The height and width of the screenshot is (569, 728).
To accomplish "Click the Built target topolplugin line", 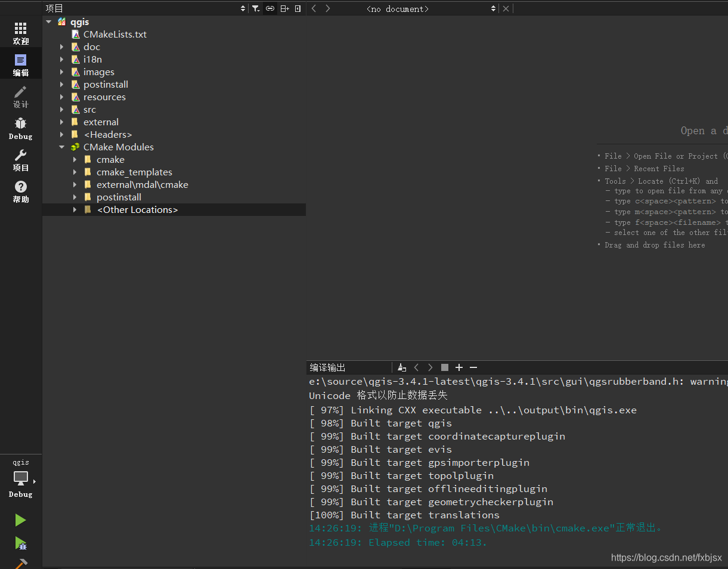I will click(x=401, y=475).
